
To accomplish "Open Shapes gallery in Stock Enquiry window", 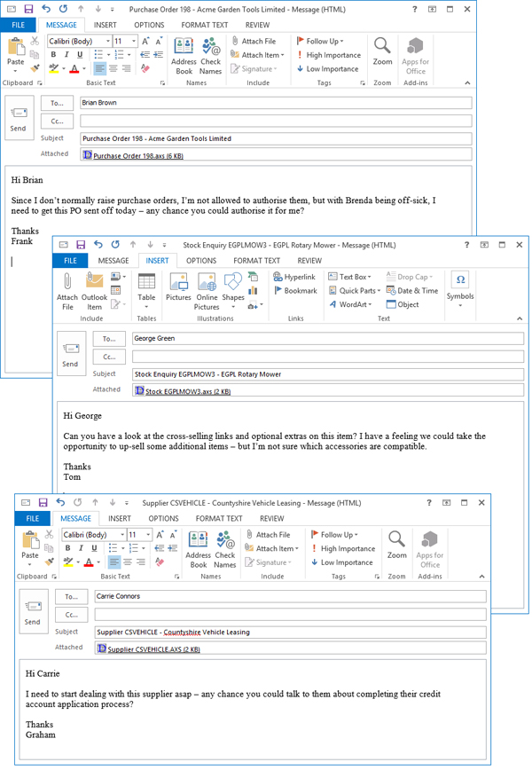I will [232, 292].
